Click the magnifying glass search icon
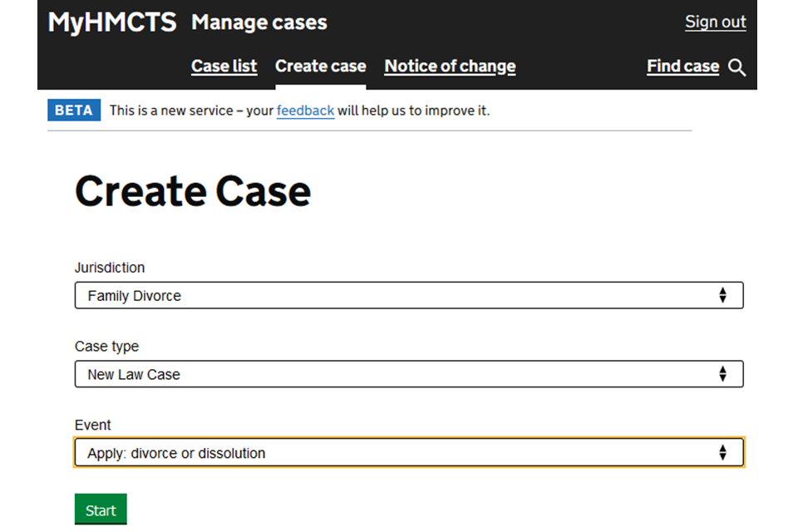The image size is (798, 532). [x=736, y=67]
